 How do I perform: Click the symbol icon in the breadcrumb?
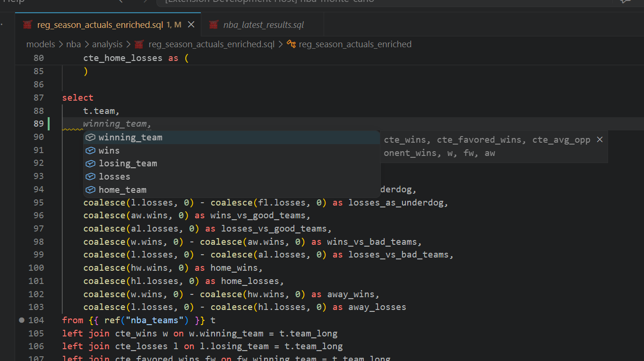(292, 44)
